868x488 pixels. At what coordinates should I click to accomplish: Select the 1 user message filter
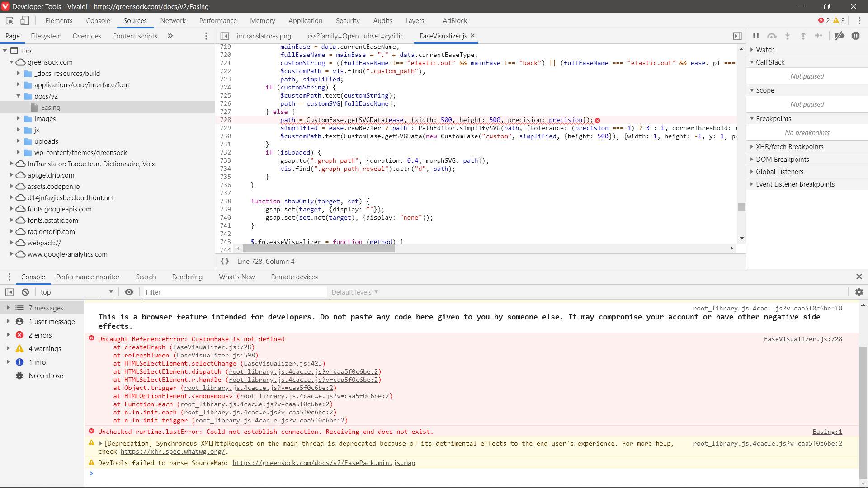(42, 321)
